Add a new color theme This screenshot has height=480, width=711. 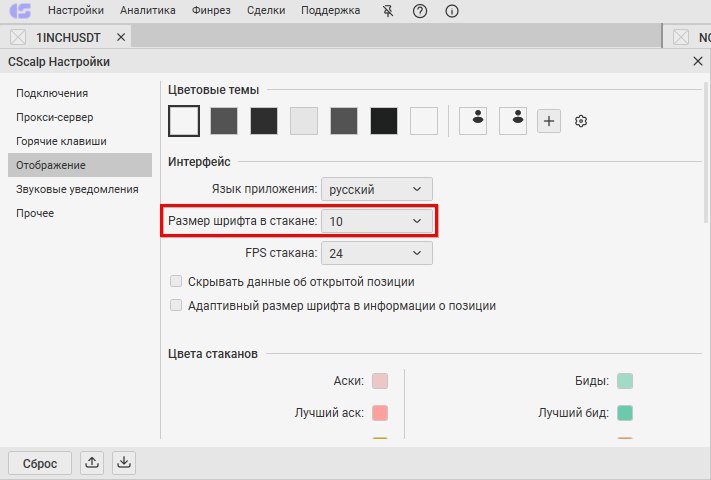pyautogui.click(x=549, y=121)
